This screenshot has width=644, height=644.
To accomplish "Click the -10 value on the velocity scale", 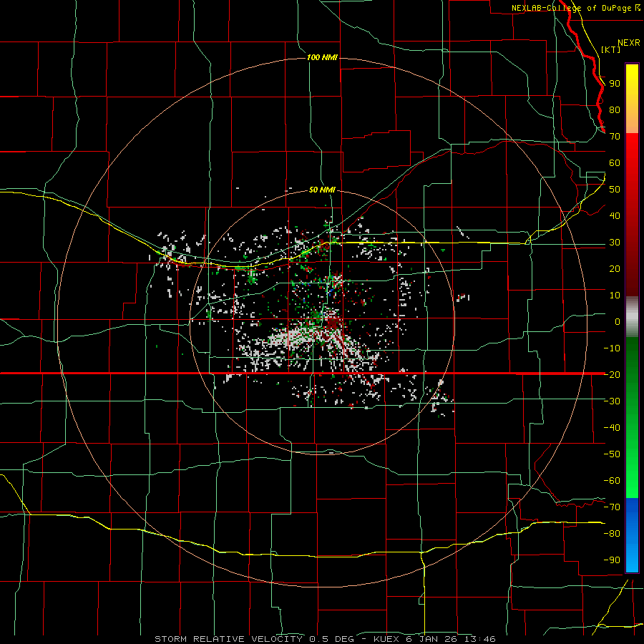I will pos(612,348).
